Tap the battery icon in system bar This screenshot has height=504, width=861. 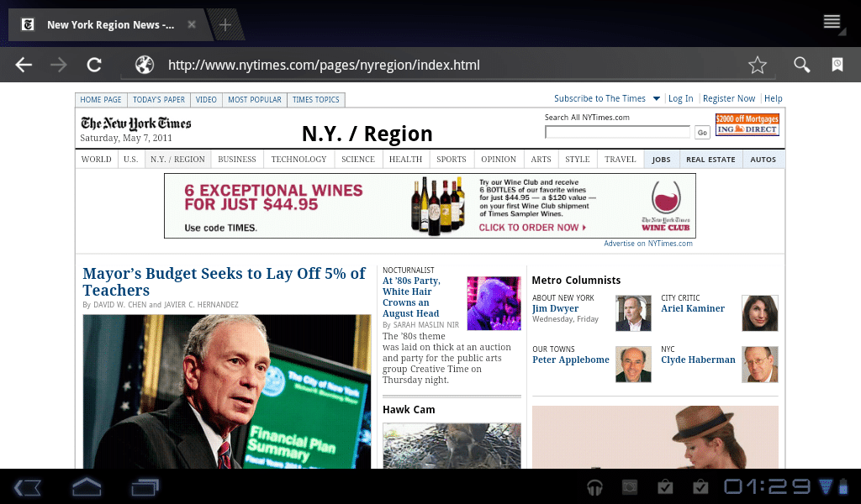(843, 487)
